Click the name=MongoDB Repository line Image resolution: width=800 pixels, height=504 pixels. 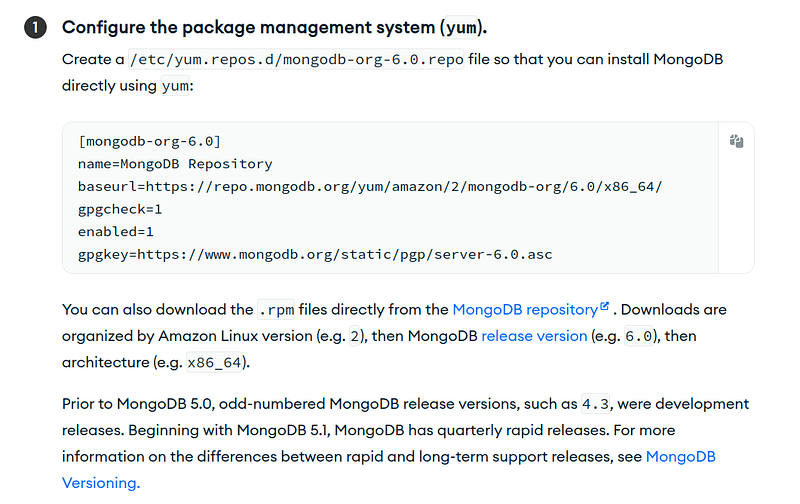pos(175,164)
